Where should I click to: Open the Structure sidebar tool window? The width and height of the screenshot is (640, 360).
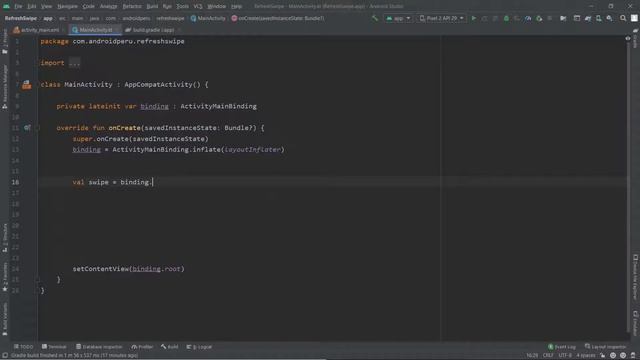[4, 238]
